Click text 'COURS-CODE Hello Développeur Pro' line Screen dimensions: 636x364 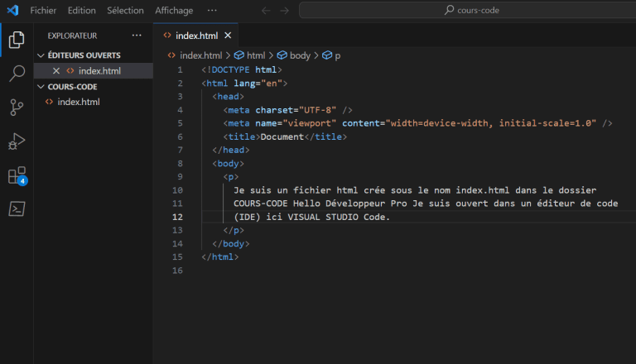tap(426, 204)
